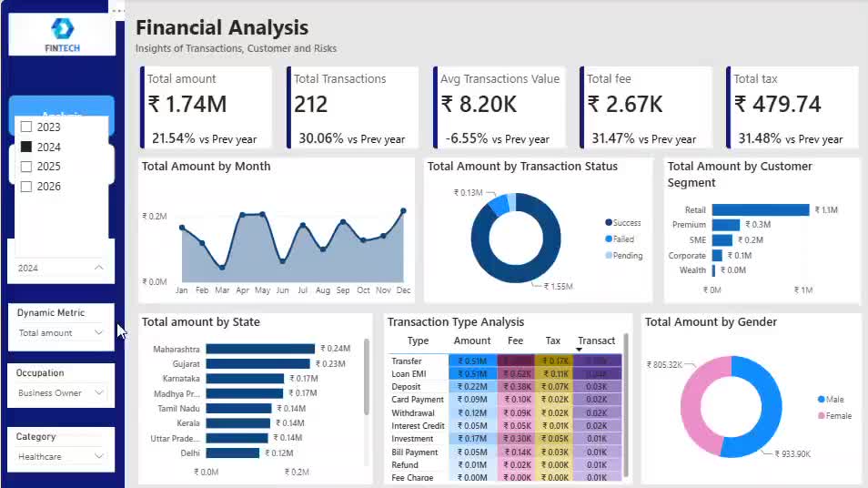The width and height of the screenshot is (868, 488).
Task: Click the Fee column header
Action: coord(515,341)
